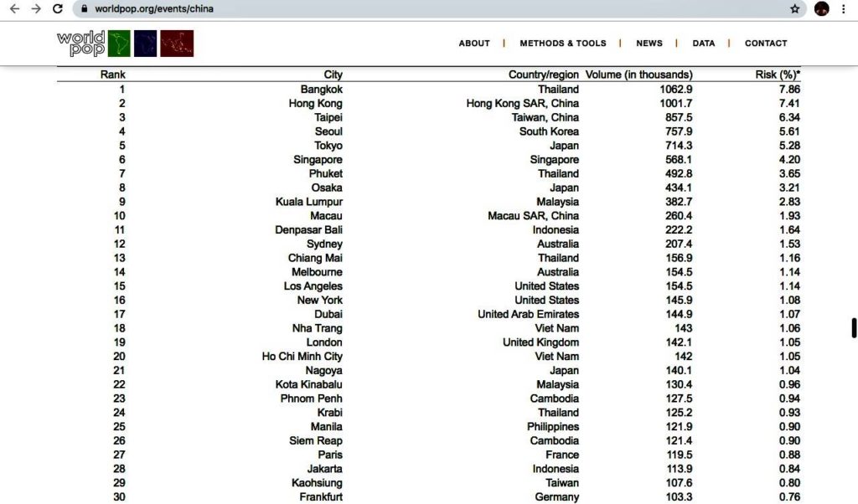Click the Jakarta city cell
This screenshot has width=858, height=504.
324,469
